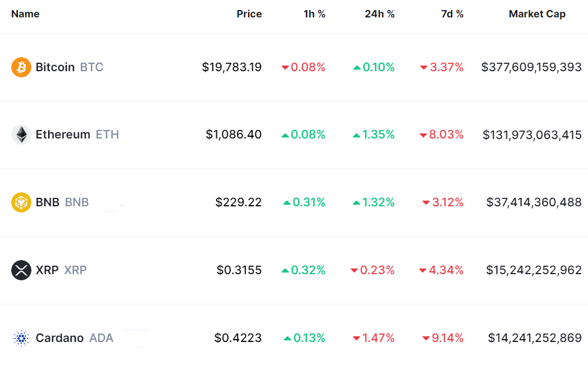This screenshot has height=370, width=588.
Task: Sort by the Price column header
Action: (x=249, y=14)
